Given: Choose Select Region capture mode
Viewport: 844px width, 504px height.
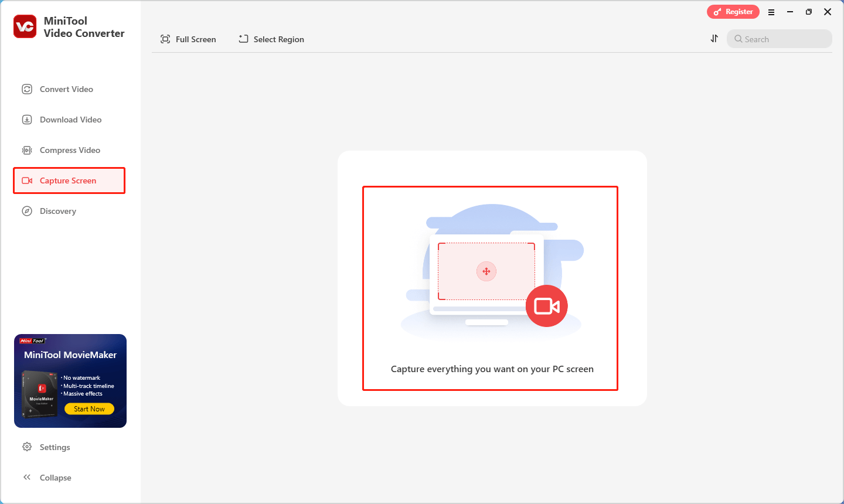Looking at the screenshot, I should pyautogui.click(x=271, y=39).
